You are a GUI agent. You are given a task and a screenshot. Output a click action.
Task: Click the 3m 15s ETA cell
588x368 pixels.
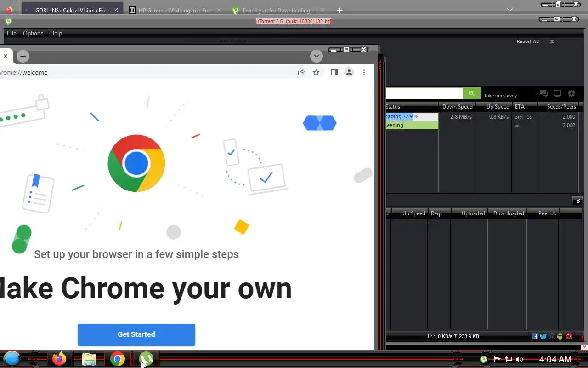(x=523, y=117)
